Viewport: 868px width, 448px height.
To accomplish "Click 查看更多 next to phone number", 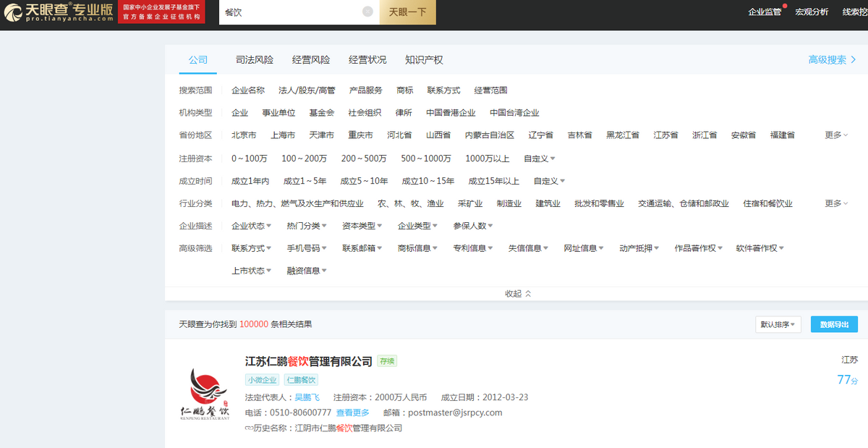I will [x=352, y=413].
